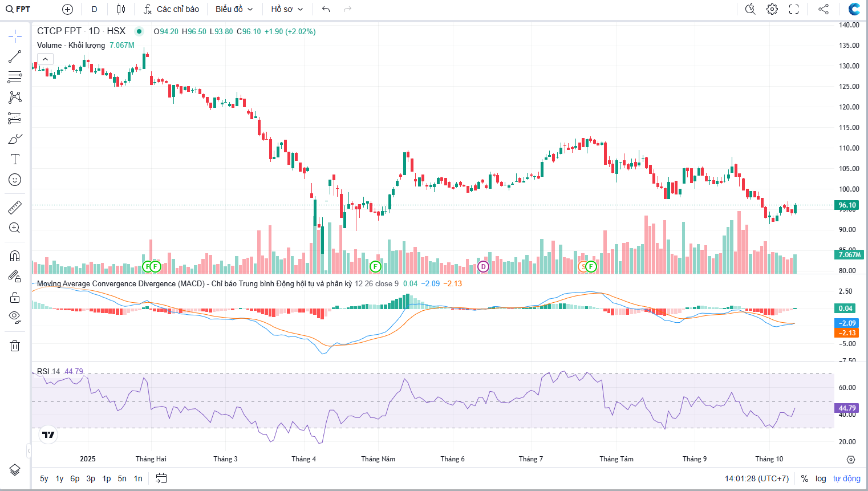This screenshot has width=868, height=491.
Task: Activate the magnet snap mode
Action: point(15,255)
